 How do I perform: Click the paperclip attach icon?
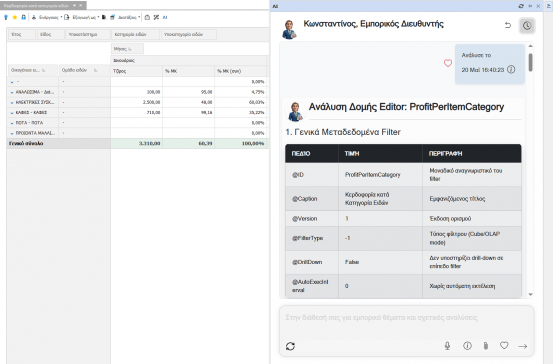click(x=486, y=346)
